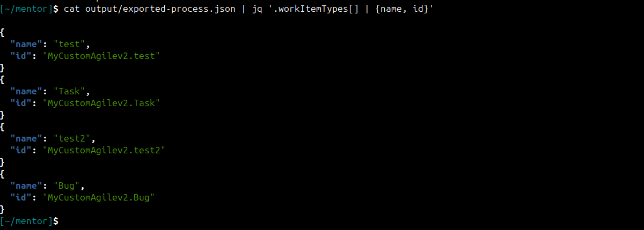This screenshot has width=644, height=230.
Task: Click the [~/mentor] prompt on the first line
Action: tap(30, 10)
